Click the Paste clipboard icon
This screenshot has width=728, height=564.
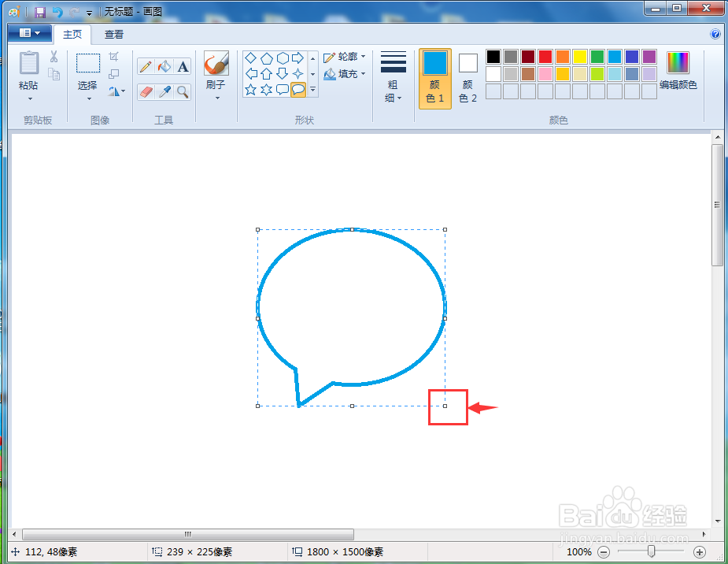point(29,63)
